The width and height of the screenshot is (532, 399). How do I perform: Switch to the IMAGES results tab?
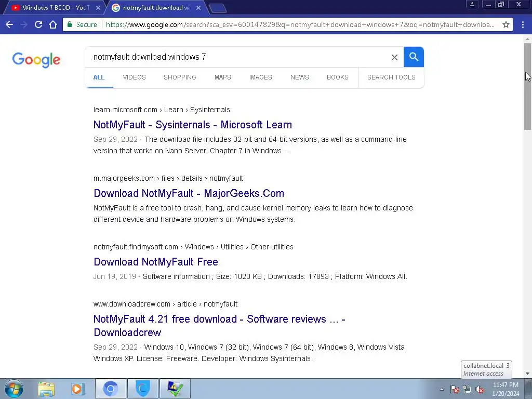coord(261,77)
